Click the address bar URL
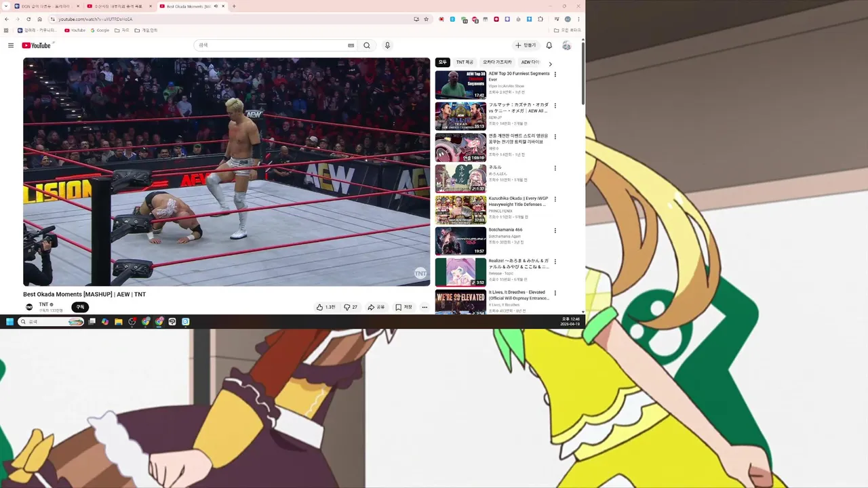The image size is (868, 488). (95, 19)
